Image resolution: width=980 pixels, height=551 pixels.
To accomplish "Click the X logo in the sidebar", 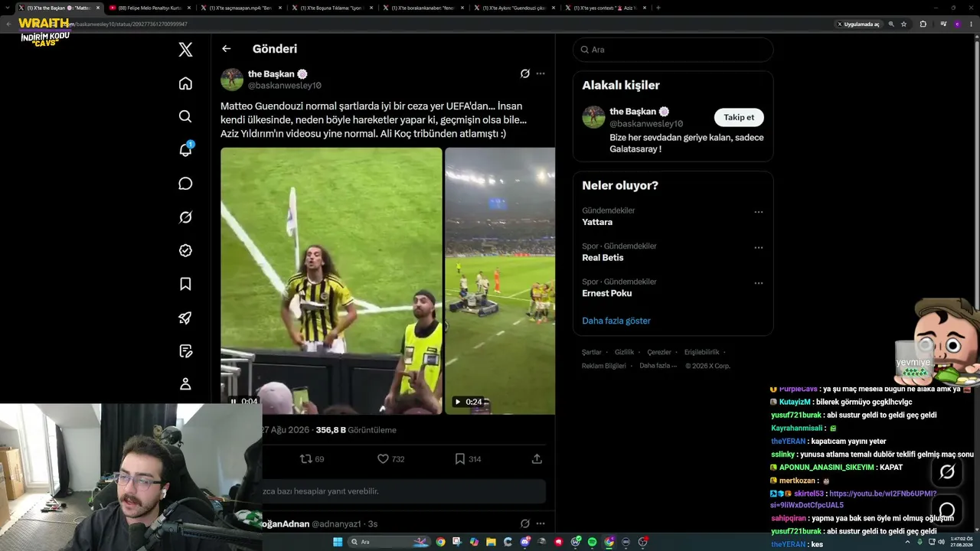I will [x=185, y=50].
